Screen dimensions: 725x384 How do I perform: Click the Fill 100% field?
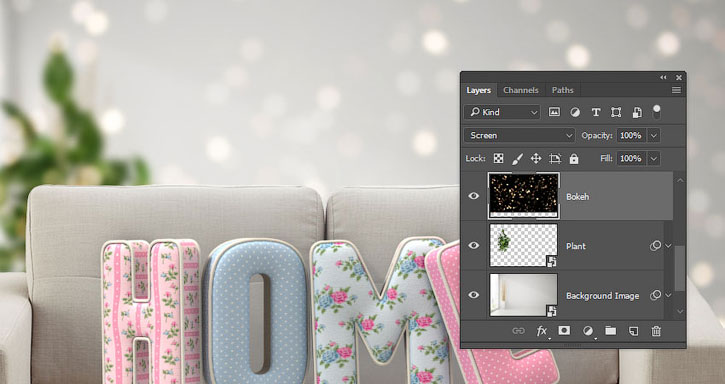(x=631, y=159)
